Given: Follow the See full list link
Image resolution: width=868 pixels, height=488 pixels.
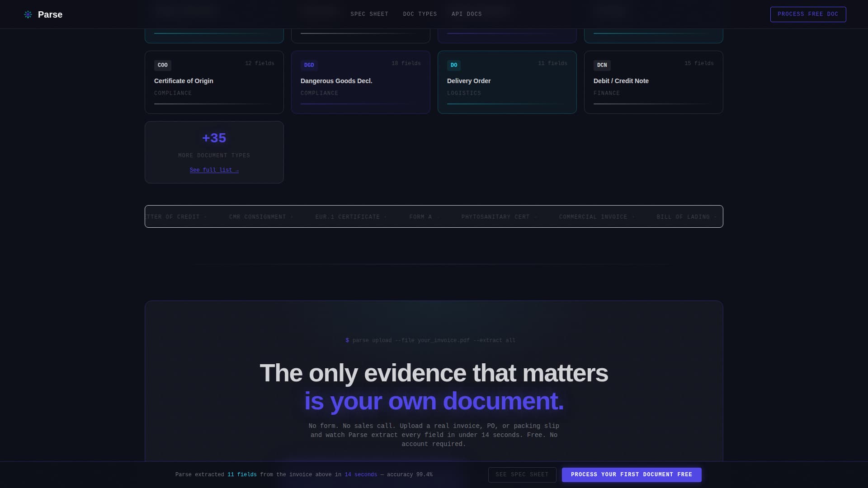Looking at the screenshot, I should [214, 170].
